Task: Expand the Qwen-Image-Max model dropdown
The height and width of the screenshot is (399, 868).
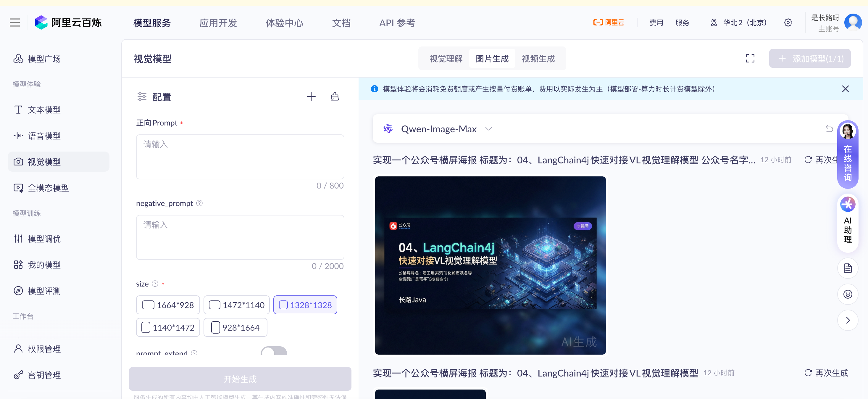Action: click(488, 129)
